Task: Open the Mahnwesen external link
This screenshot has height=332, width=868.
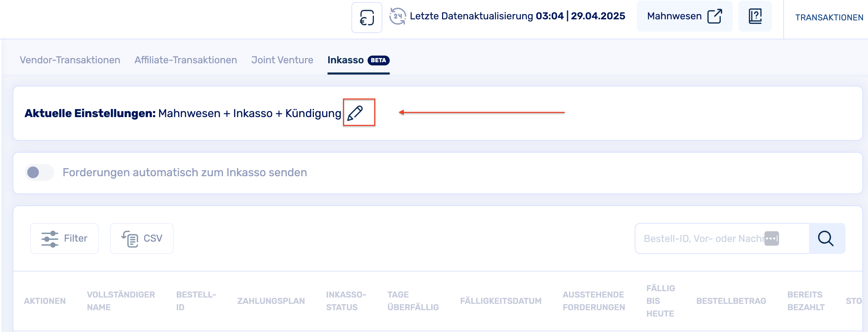Action: pyautogui.click(x=684, y=16)
